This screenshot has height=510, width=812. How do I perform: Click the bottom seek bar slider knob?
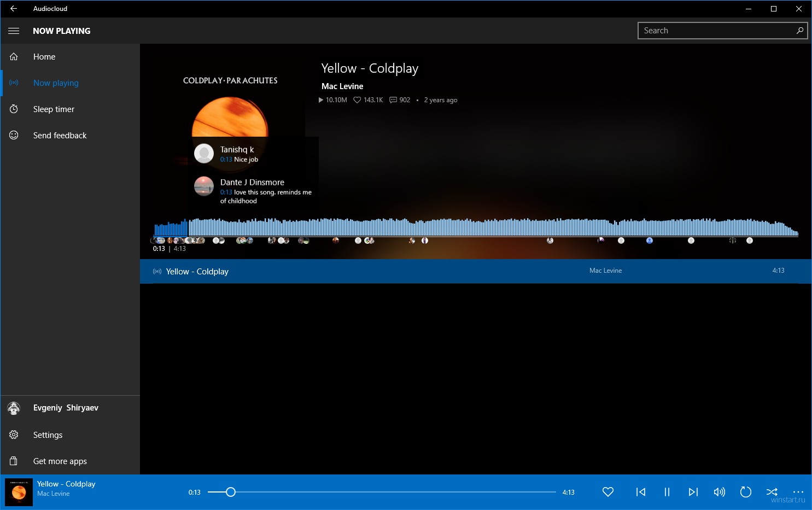(x=231, y=492)
